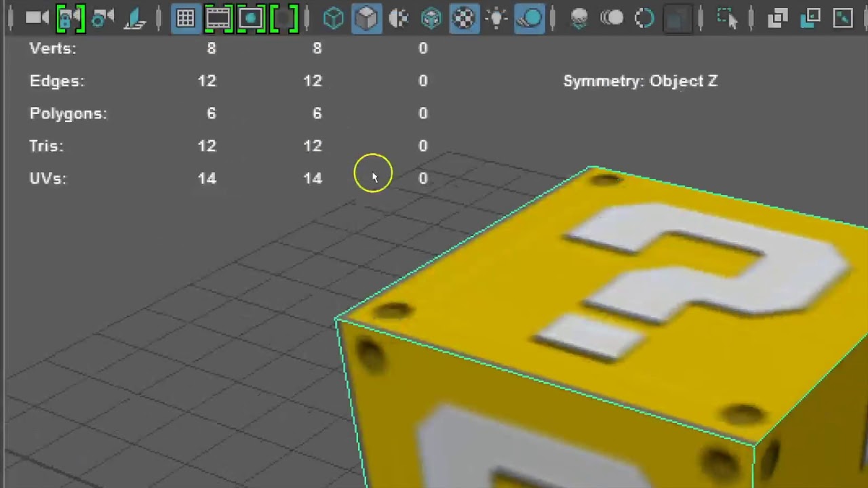Toggle Screen Space Ambient Occlusion icon
Screen dimensions: 868x488
578,18
